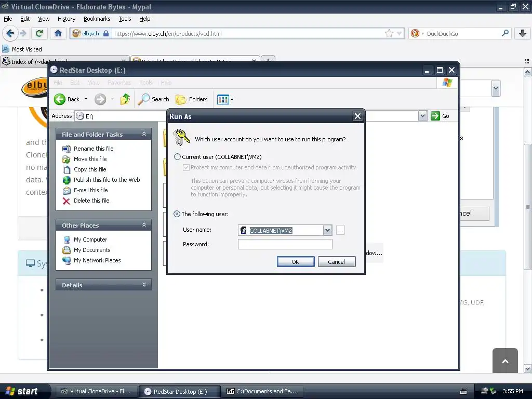Click Move this file task
The width and height of the screenshot is (532, 399).
click(x=90, y=159)
